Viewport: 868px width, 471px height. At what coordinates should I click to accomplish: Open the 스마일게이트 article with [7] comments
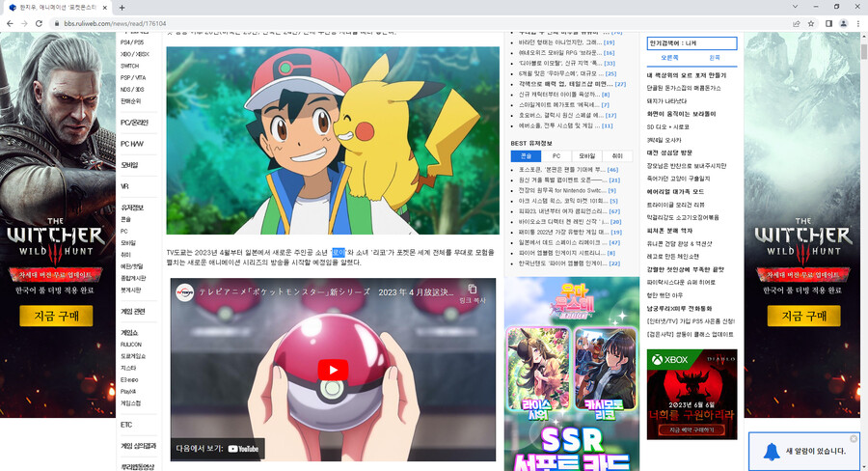pyautogui.click(x=564, y=105)
